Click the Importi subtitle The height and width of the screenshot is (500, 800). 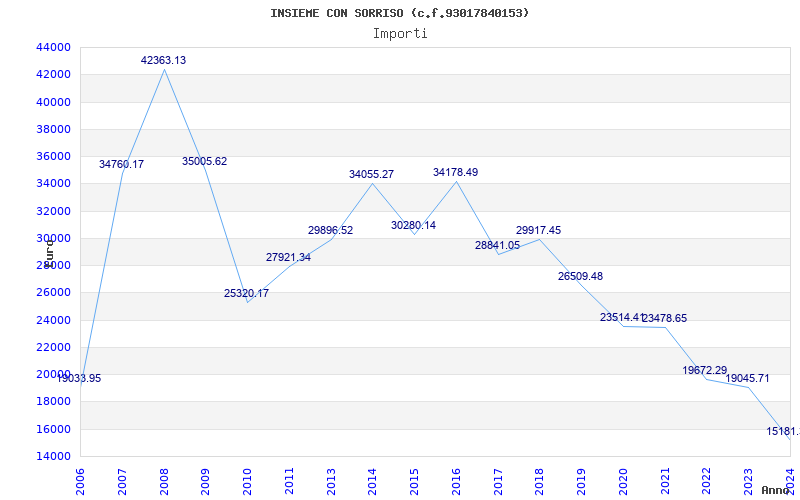[400, 34]
